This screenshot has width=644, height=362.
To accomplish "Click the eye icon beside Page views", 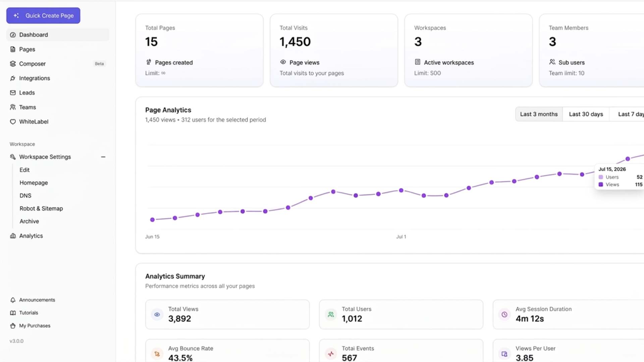I will (x=283, y=62).
